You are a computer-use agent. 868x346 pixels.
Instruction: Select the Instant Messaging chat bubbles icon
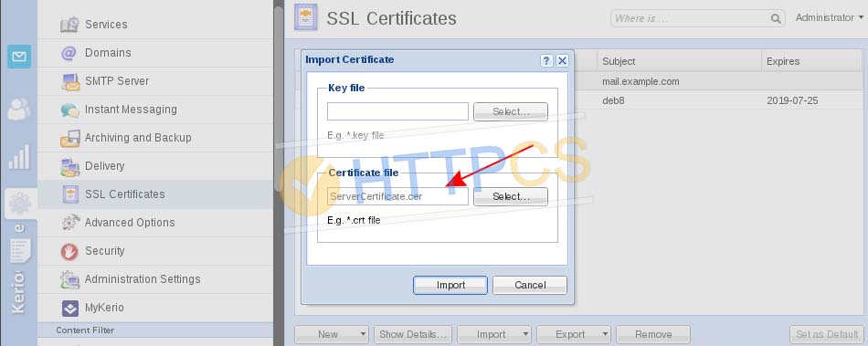(69, 110)
